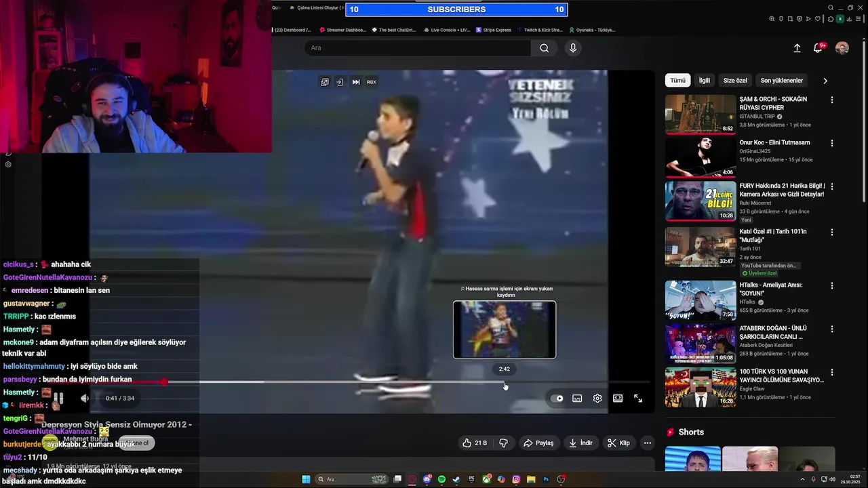Viewport: 868px width, 488px height.
Task: Select the 'Son yüklenenler' filter chip
Action: coord(781,80)
